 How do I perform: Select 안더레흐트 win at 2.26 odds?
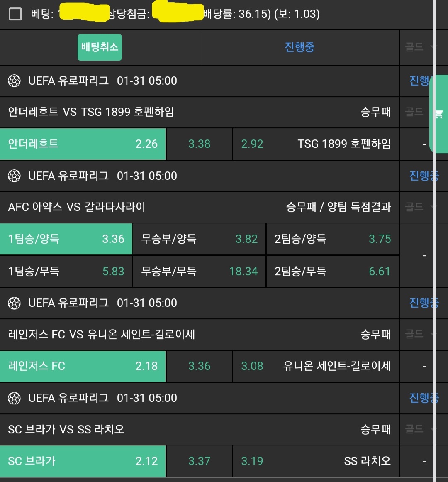tap(83, 144)
